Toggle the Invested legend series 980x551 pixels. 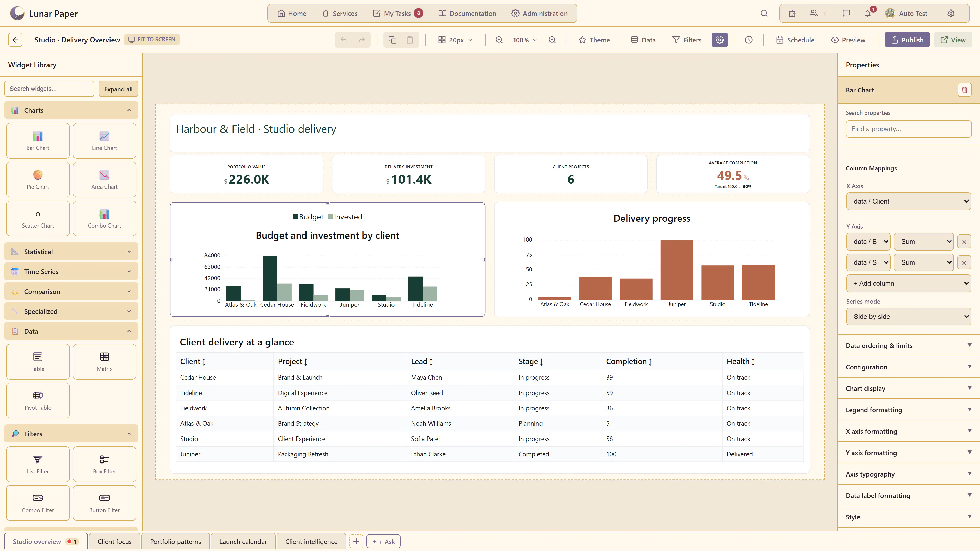click(x=345, y=217)
